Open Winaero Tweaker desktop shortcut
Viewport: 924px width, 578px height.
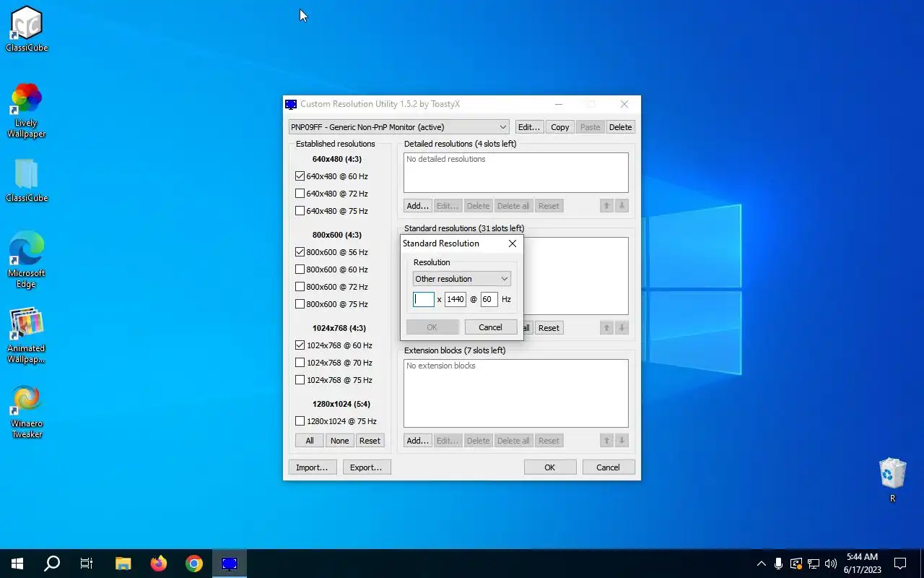click(x=27, y=411)
